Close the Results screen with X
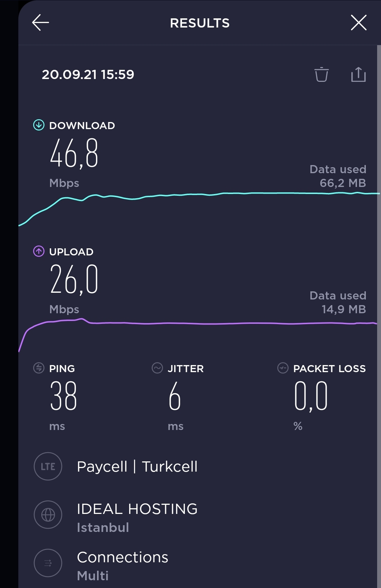The height and width of the screenshot is (588, 381). pos(359,23)
